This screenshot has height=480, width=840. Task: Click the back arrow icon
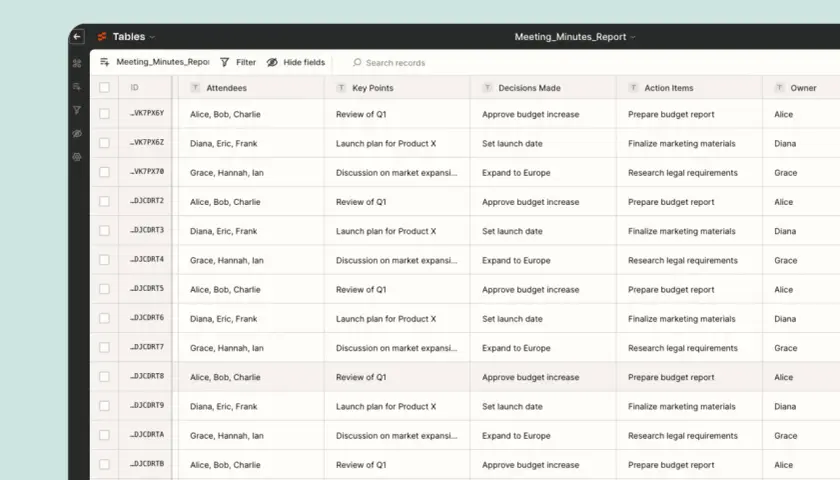pyautogui.click(x=77, y=36)
